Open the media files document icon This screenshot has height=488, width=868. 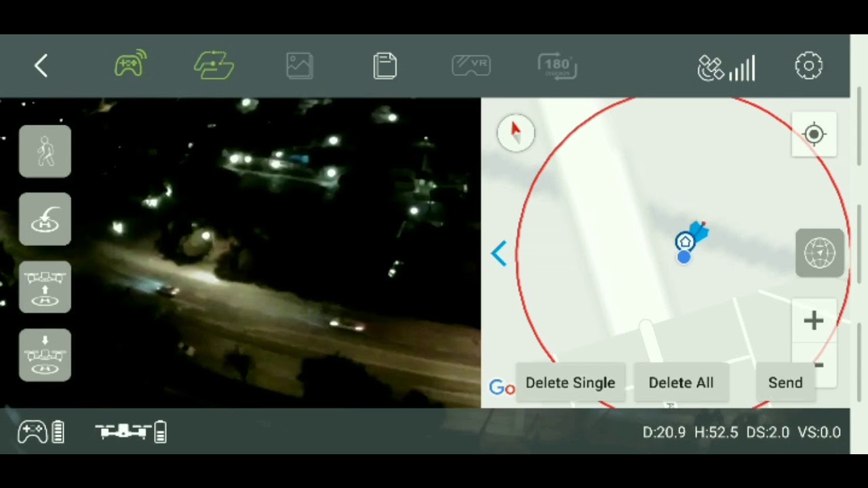click(385, 66)
